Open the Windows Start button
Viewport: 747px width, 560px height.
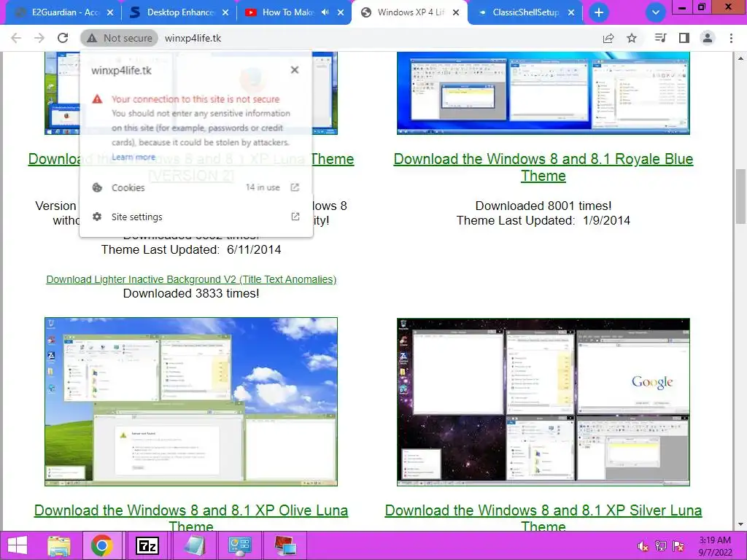[18, 545]
